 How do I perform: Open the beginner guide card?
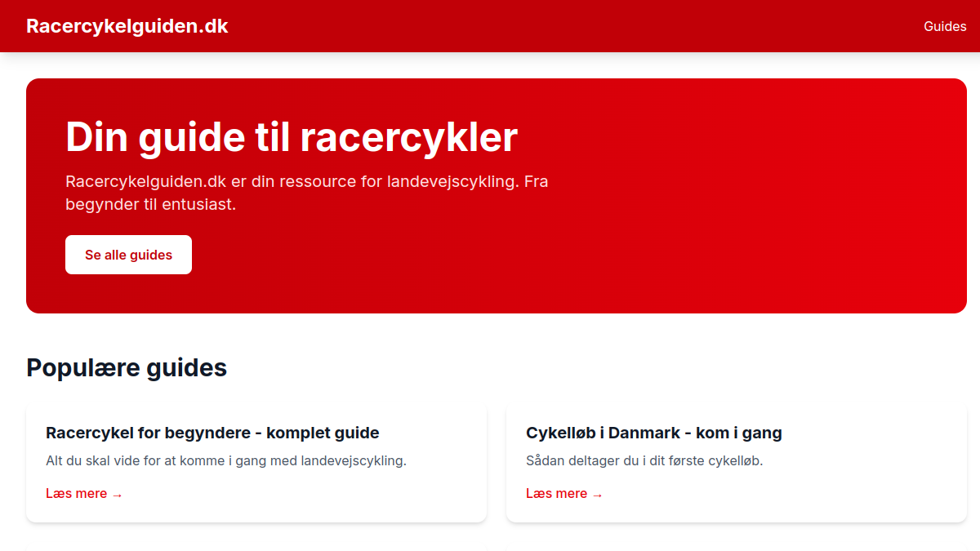click(256, 463)
